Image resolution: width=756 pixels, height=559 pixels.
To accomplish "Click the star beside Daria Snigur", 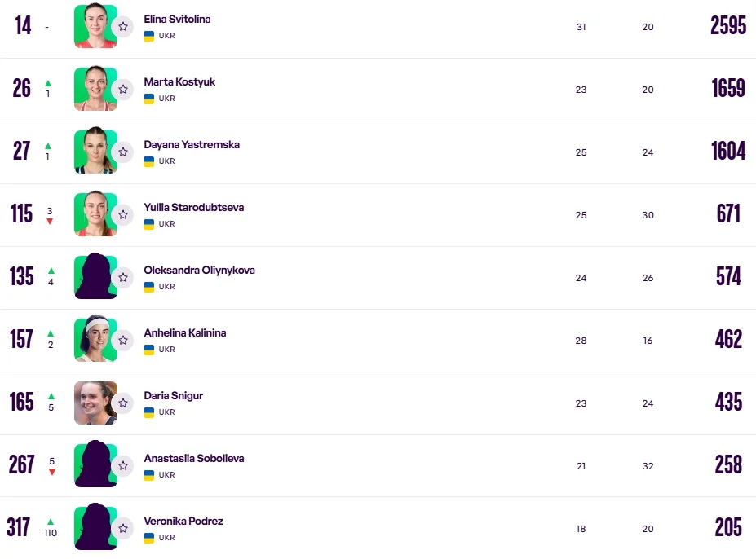I will [123, 403].
